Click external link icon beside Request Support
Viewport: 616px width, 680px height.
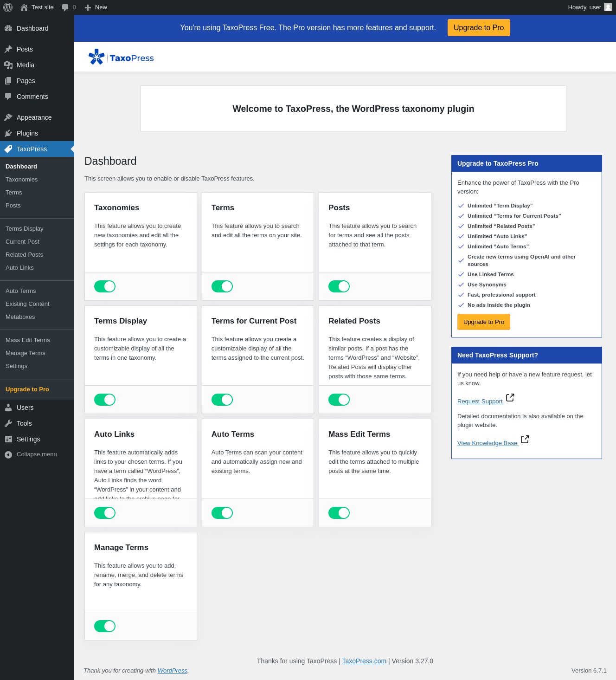click(510, 397)
